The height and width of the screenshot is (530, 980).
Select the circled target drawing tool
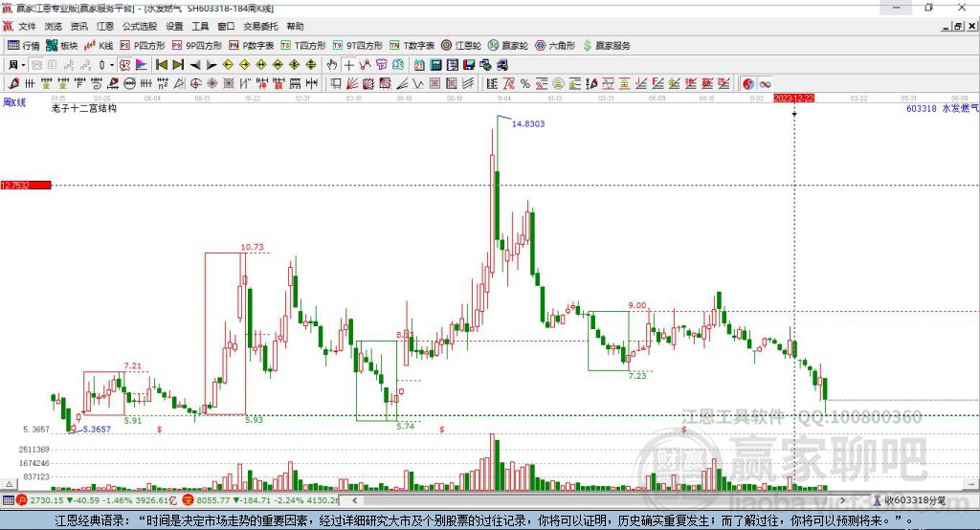point(195,84)
